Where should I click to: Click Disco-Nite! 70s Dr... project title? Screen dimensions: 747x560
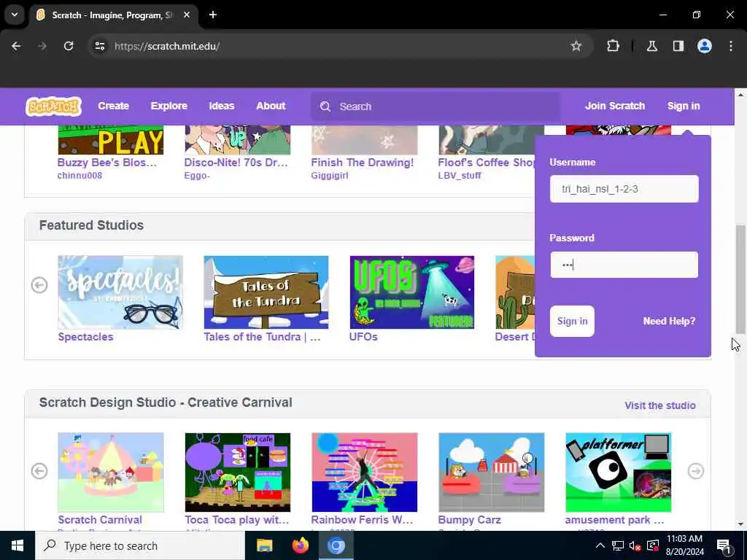(x=236, y=163)
